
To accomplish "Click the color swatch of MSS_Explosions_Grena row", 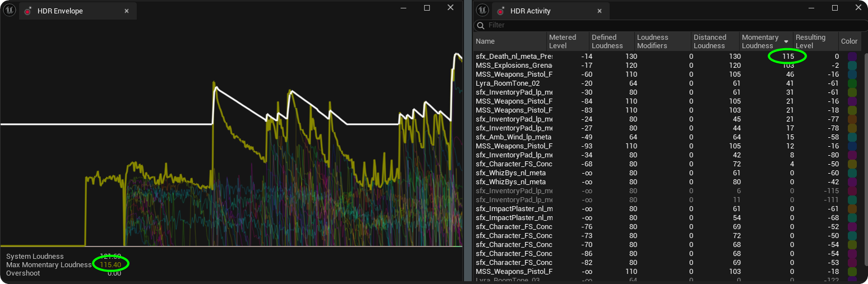I will [x=852, y=66].
